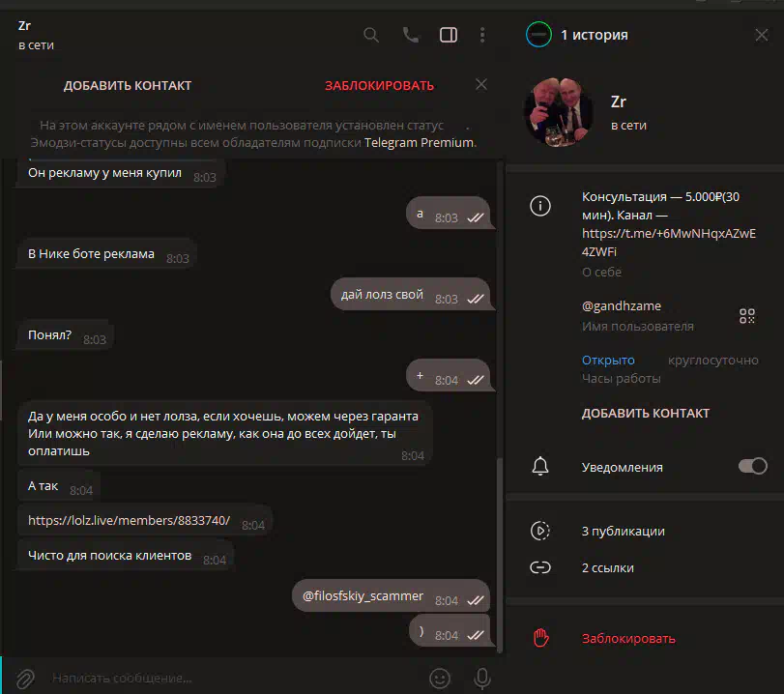Click ДОБАВИТЬ КОНТАКТ in the info panel
784x694 pixels.
click(645, 414)
